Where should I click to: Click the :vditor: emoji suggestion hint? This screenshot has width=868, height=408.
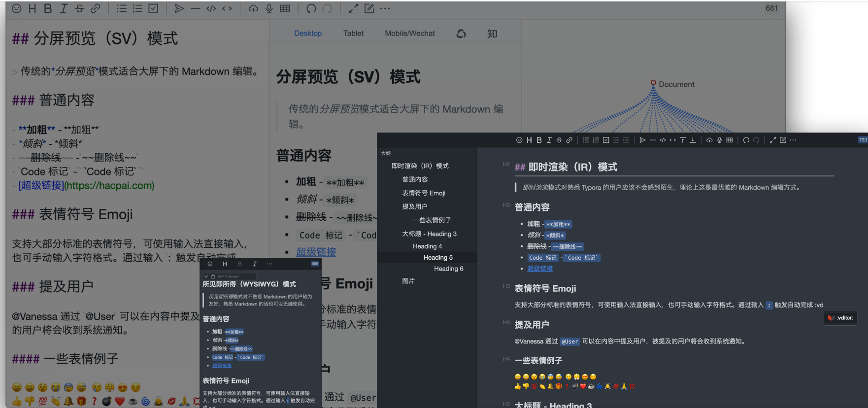pyautogui.click(x=840, y=318)
